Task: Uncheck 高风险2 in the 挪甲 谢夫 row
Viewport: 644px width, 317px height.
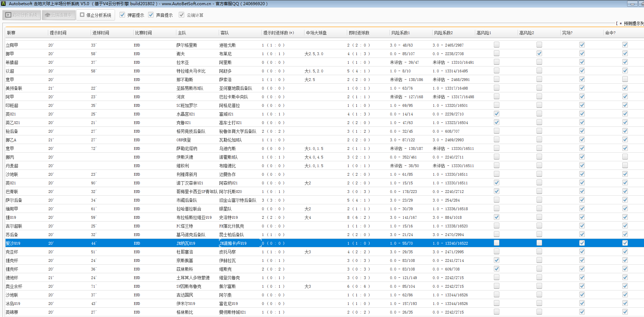Action: (539, 53)
